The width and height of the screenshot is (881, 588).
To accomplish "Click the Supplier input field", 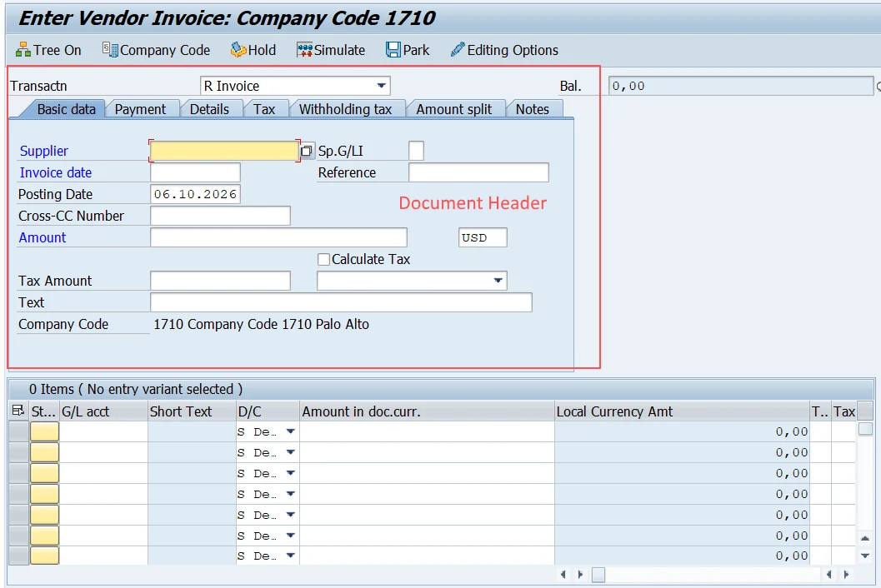I will [x=224, y=151].
